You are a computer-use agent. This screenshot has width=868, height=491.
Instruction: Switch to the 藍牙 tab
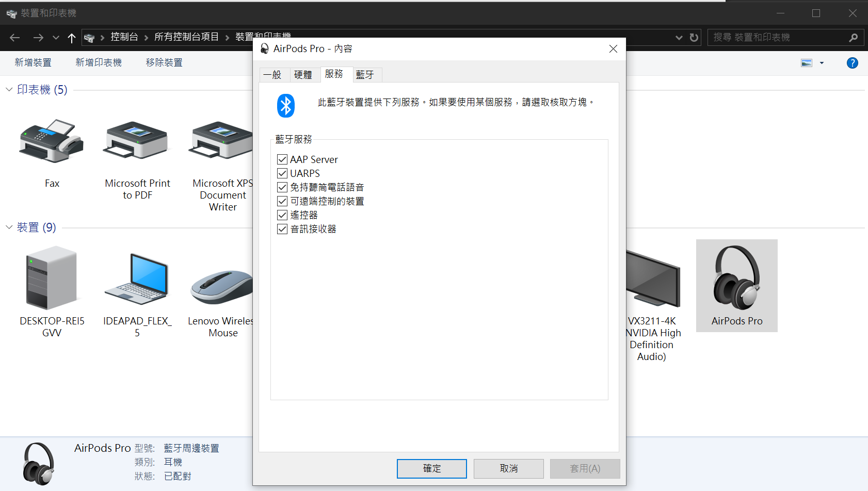click(367, 75)
